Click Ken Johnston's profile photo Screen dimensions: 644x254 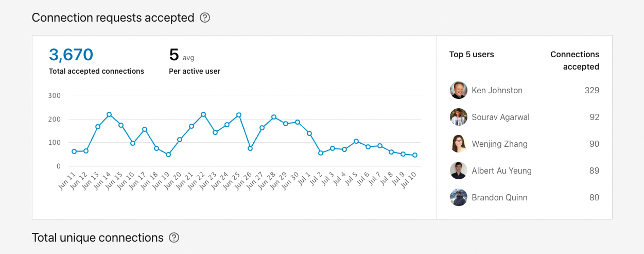[458, 90]
